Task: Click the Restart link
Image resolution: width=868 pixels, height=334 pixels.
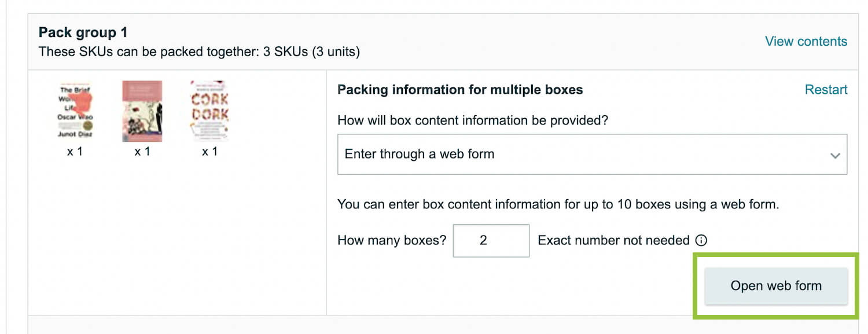Action: point(826,90)
